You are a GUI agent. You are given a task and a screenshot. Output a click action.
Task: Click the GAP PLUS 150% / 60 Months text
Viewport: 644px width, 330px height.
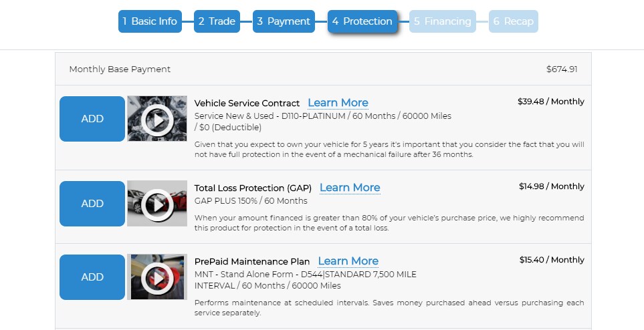pos(251,200)
